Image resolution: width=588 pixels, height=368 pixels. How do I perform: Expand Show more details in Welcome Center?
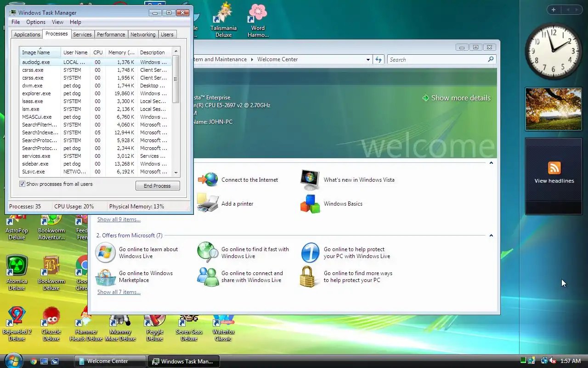pyautogui.click(x=456, y=98)
